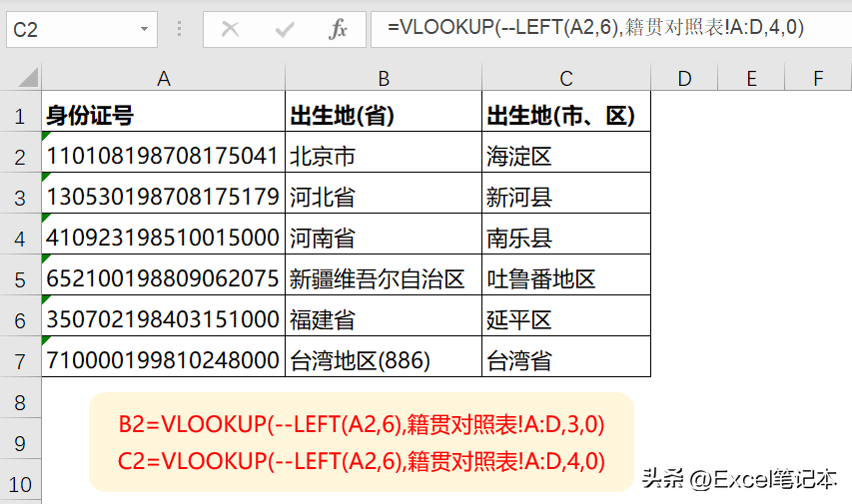852x504 pixels.
Task: Click cell 410923198510015000
Action: pyautogui.click(x=164, y=234)
